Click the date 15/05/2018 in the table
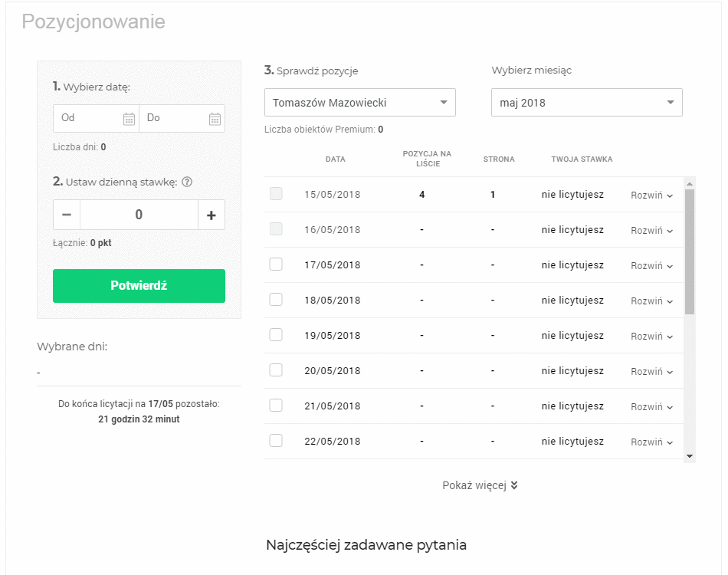 click(x=333, y=195)
